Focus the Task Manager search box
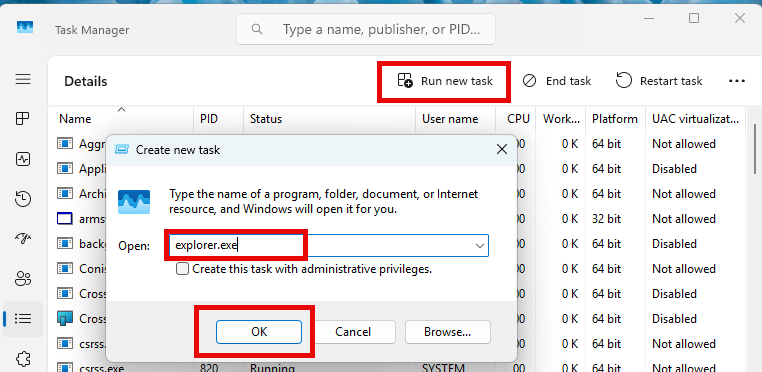Image resolution: width=762 pixels, height=372 pixels. click(366, 29)
